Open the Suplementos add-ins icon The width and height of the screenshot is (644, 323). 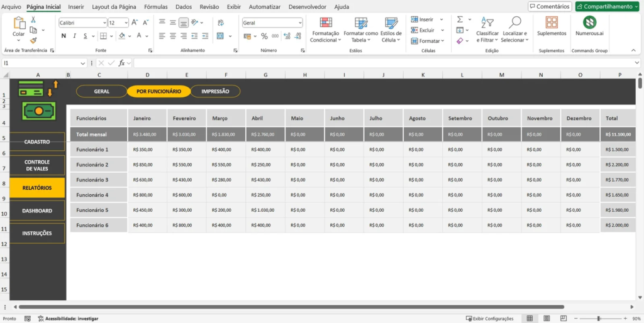pos(551,23)
